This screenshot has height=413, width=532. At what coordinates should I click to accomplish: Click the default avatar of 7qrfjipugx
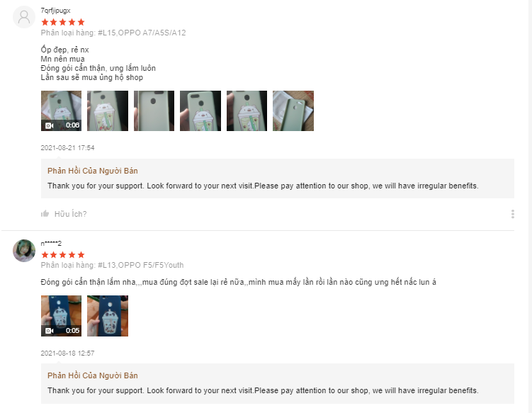24,17
